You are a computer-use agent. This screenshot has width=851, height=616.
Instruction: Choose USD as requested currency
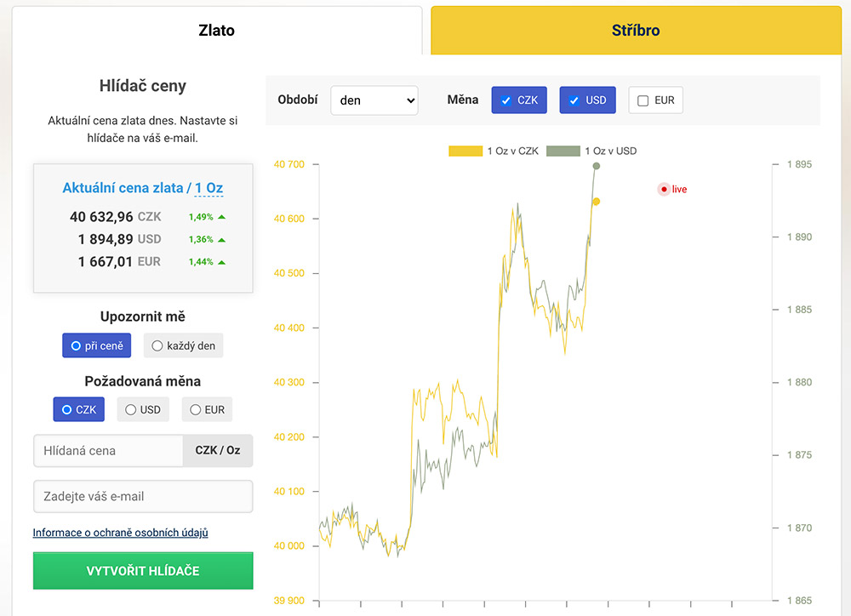tap(143, 410)
